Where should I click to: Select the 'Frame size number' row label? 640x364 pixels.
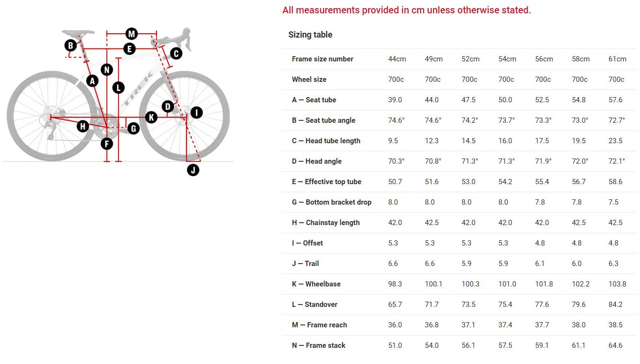pos(323,59)
